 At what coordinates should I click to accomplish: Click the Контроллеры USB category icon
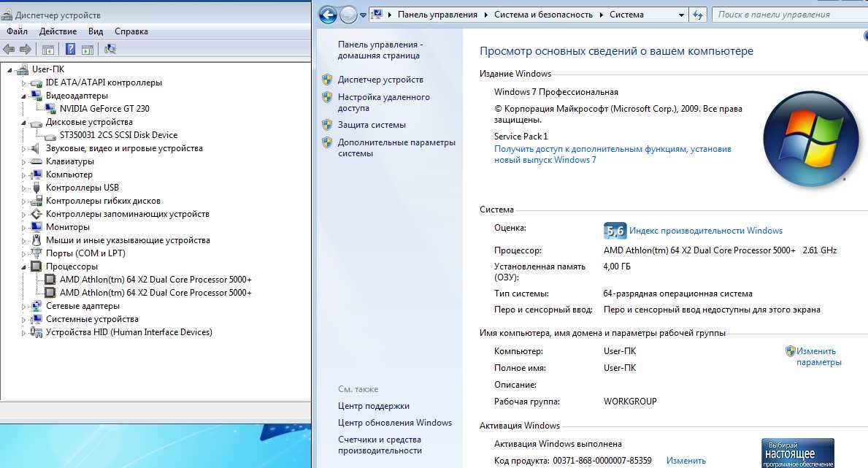click(37, 188)
